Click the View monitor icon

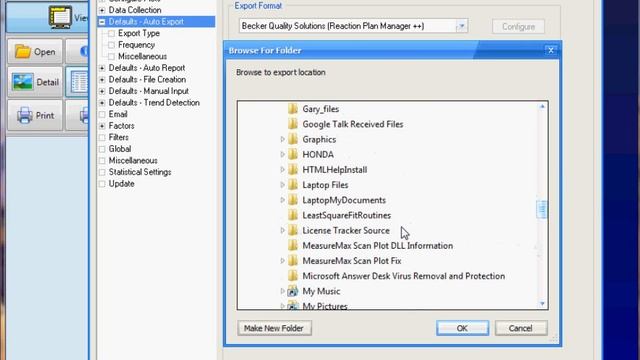(x=60, y=17)
